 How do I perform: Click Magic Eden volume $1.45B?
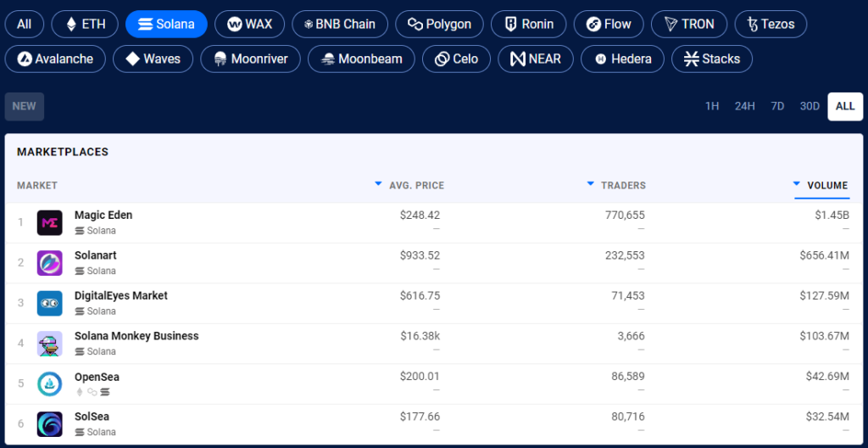pyautogui.click(x=832, y=216)
